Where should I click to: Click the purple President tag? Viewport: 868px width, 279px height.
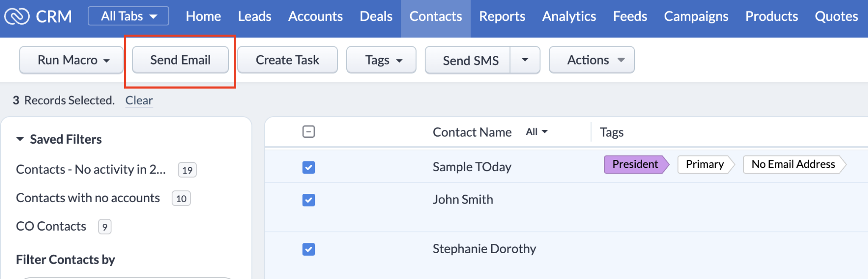point(636,165)
